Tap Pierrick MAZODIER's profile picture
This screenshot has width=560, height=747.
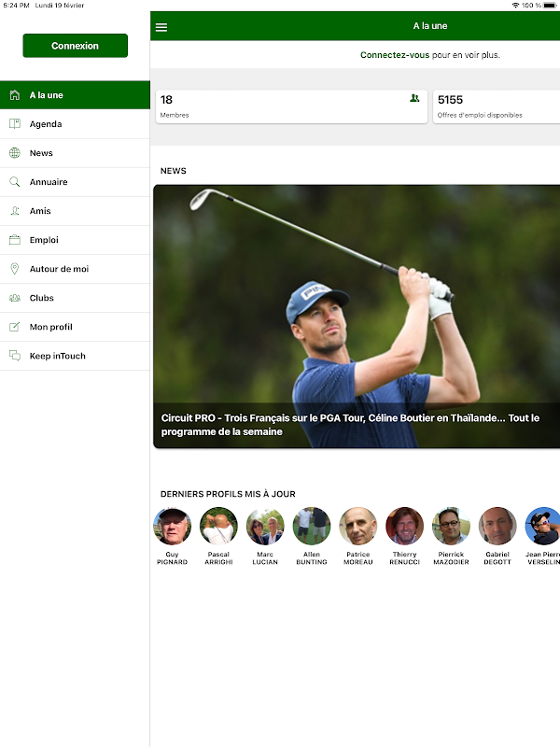click(451, 526)
